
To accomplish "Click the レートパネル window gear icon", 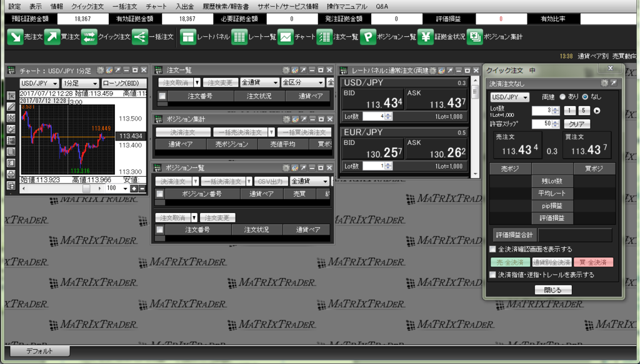I will [432, 71].
